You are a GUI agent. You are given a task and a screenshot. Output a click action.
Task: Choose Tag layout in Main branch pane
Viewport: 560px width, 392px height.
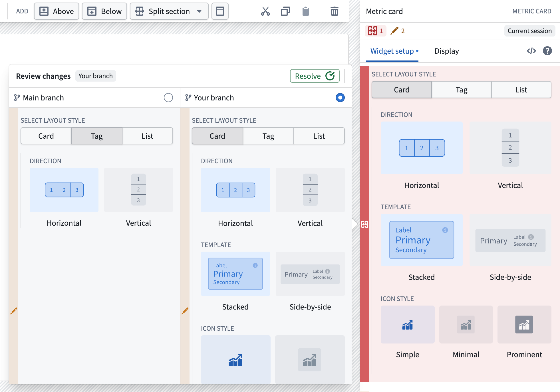(97, 136)
